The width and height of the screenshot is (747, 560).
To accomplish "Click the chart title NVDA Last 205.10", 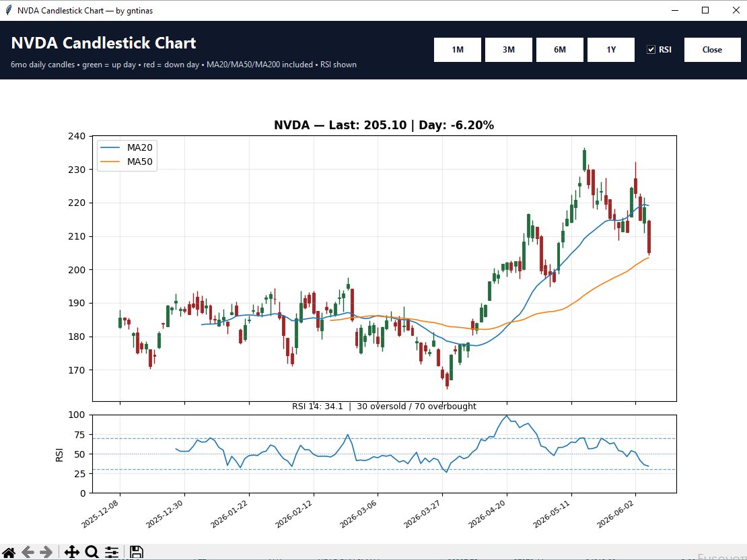I will (x=384, y=125).
